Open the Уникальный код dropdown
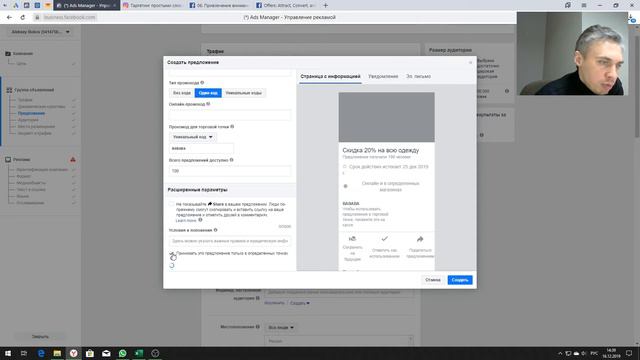The height and width of the screenshot is (360, 640). pos(193,137)
